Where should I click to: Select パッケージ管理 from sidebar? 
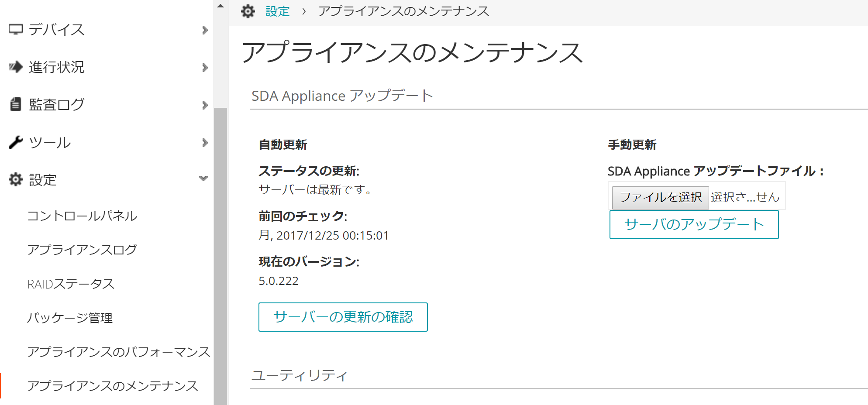(x=70, y=318)
